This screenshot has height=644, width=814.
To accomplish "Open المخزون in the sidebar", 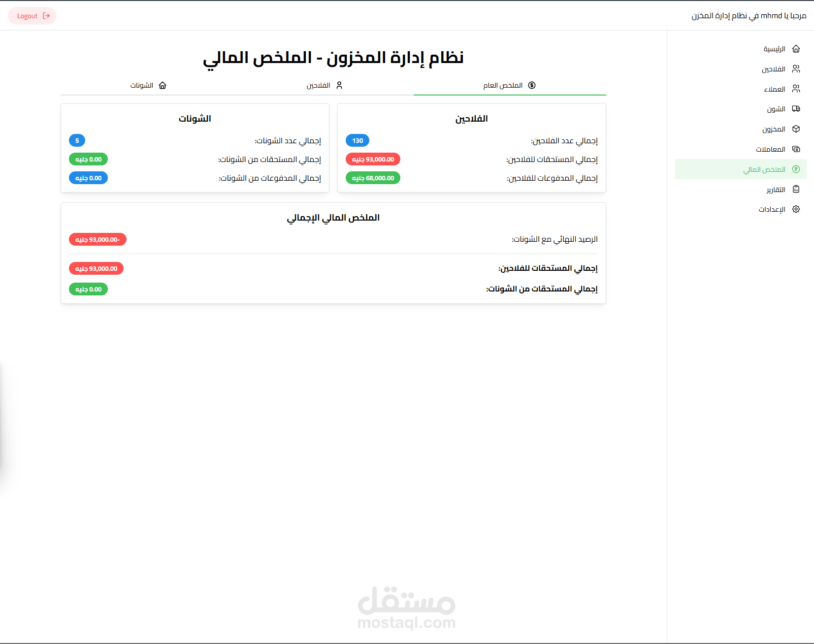I will (x=741, y=129).
